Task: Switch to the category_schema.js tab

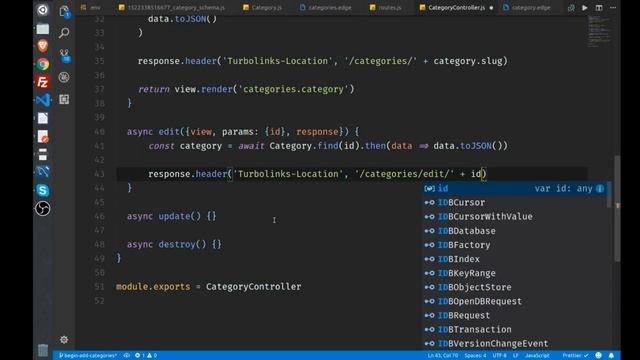Action: (x=172, y=8)
